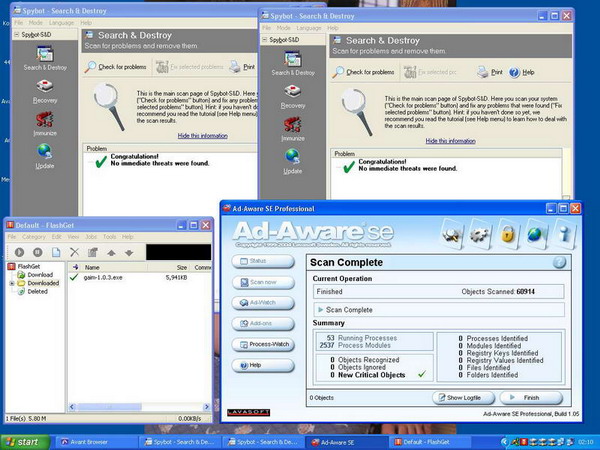
Task: Click Ad-Watch button in Ad-Aware
Action: click(263, 303)
